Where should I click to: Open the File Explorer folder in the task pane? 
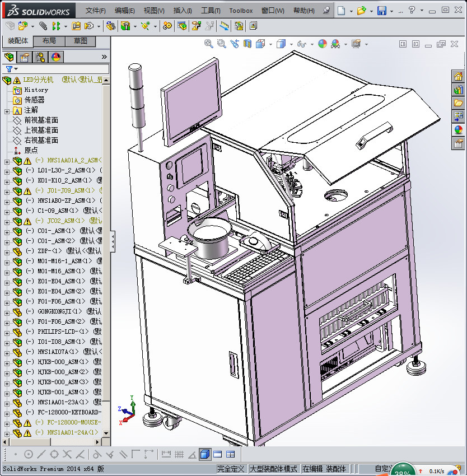(458, 103)
